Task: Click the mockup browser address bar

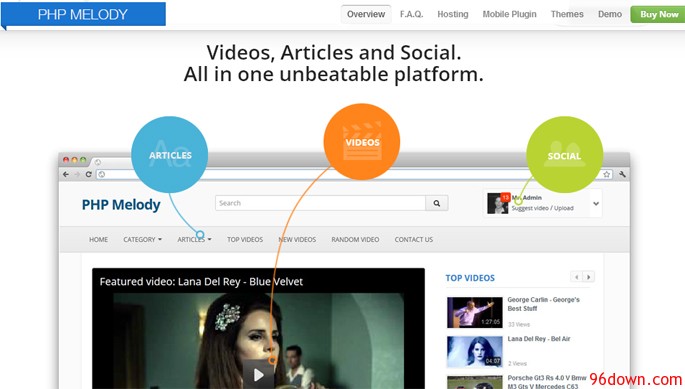Action: (355, 174)
